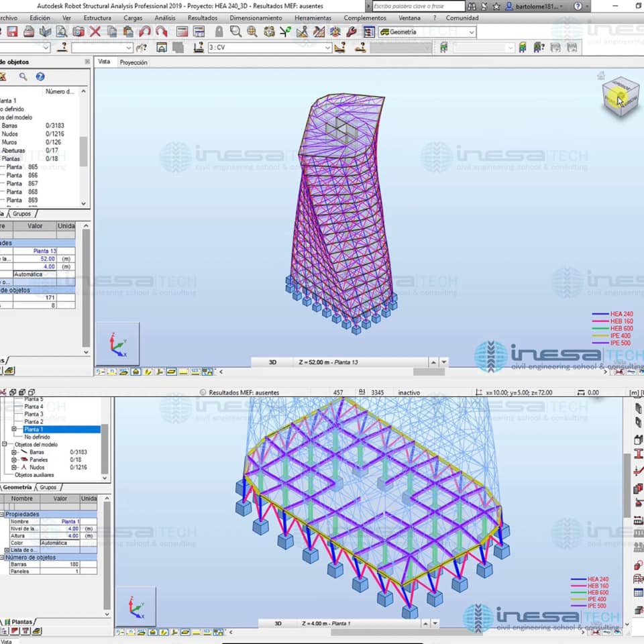Click the Copy icon in toolbar
The width and height of the screenshot is (644, 644).
point(112,32)
